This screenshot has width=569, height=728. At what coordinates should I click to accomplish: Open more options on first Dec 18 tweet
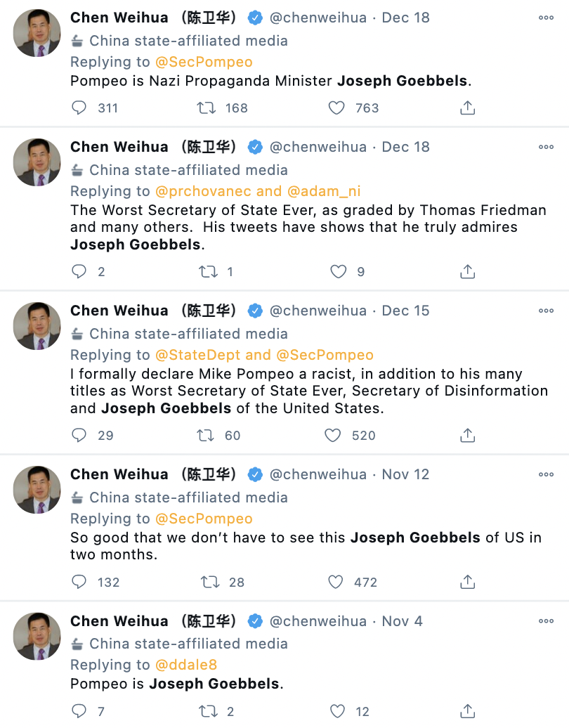[x=546, y=18]
